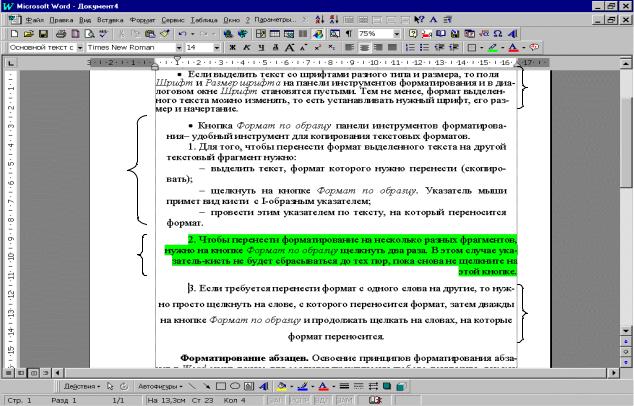This screenshot has width=634, height=406.
Task: Open the Автофигуры menu
Action: pyautogui.click(x=160, y=386)
